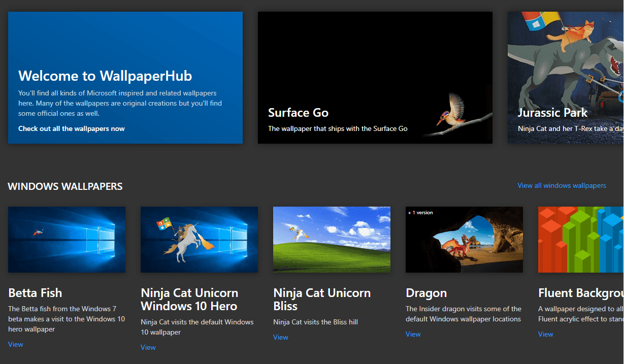624x364 pixels.
Task: Click the Betta Fish title
Action: [35, 293]
